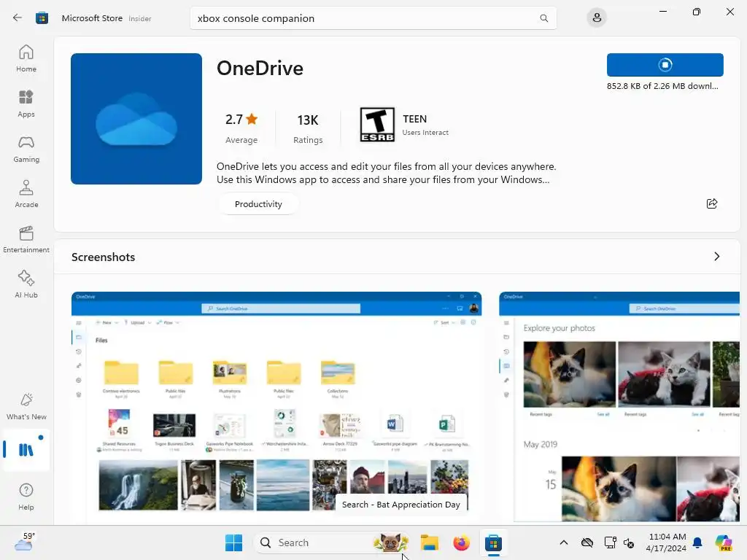This screenshot has height=560, width=747.
Task: Open Help in the sidebar
Action: (26, 497)
